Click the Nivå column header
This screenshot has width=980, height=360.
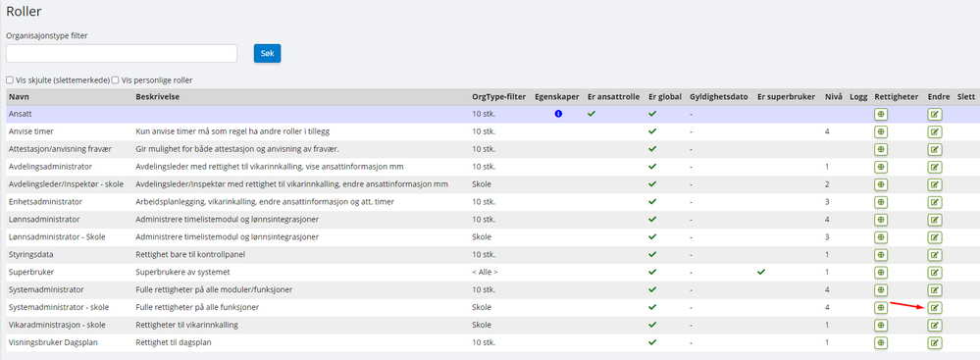[x=833, y=97]
